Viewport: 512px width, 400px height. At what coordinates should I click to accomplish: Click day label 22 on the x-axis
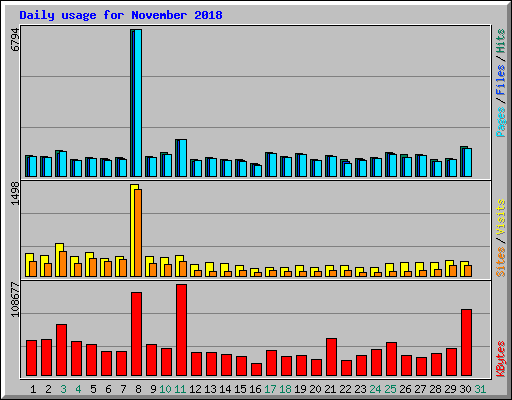(x=345, y=389)
